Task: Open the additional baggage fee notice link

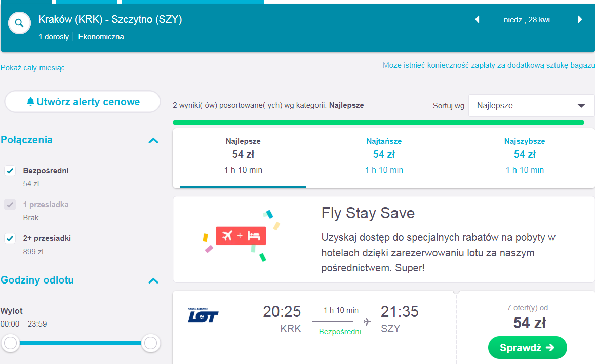Action: click(x=489, y=65)
